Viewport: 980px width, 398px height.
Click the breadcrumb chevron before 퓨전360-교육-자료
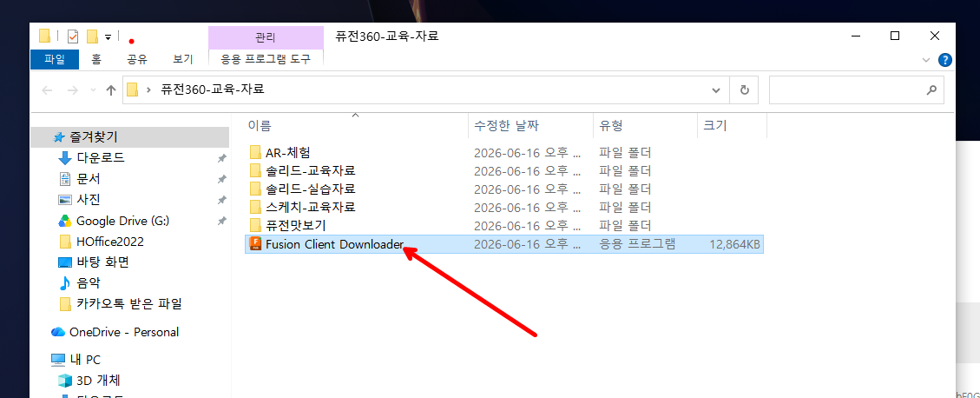pos(148,90)
